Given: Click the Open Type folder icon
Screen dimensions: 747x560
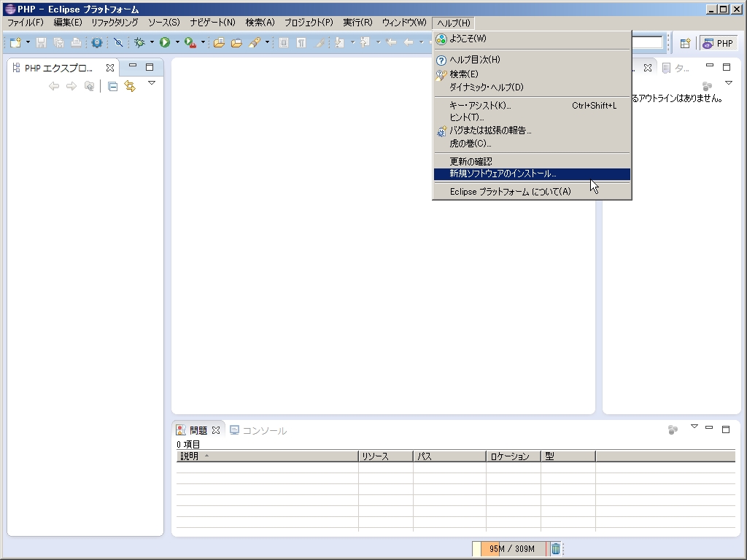Looking at the screenshot, I should point(219,43).
